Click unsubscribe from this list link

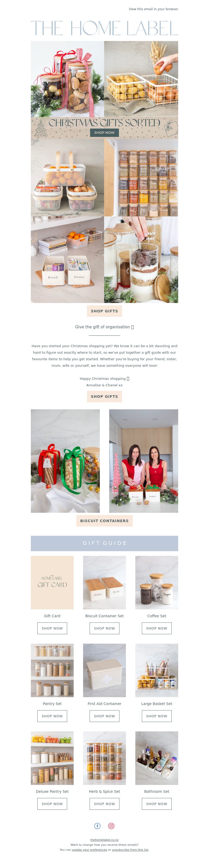click(x=130, y=849)
